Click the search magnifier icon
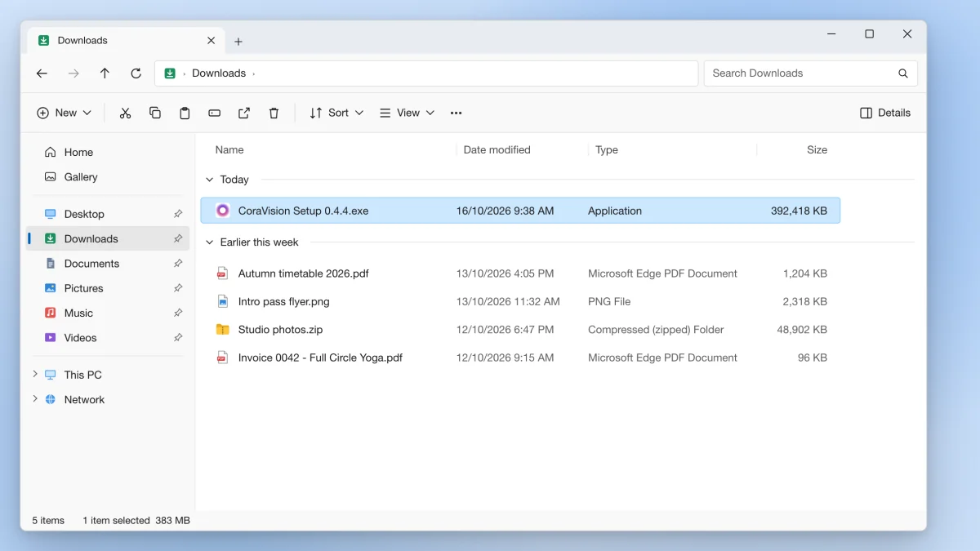Screen dimensions: 980x551 (903, 73)
